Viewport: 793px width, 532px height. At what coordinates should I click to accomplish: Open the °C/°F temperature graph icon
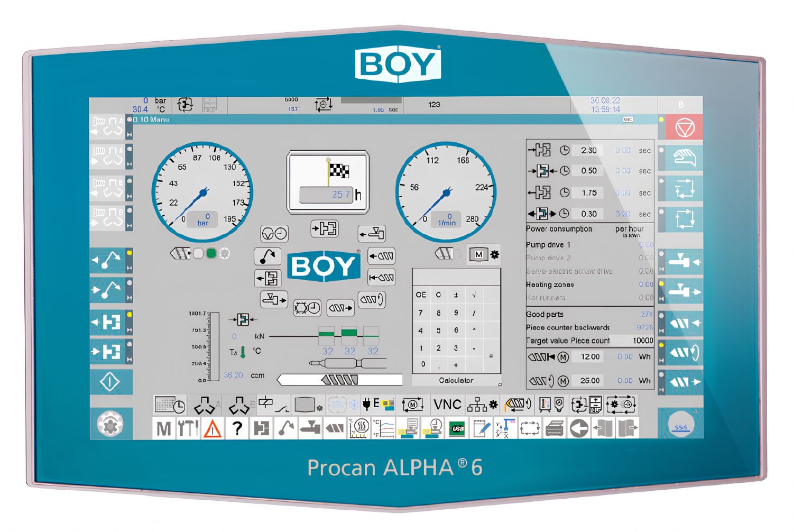click(x=384, y=428)
